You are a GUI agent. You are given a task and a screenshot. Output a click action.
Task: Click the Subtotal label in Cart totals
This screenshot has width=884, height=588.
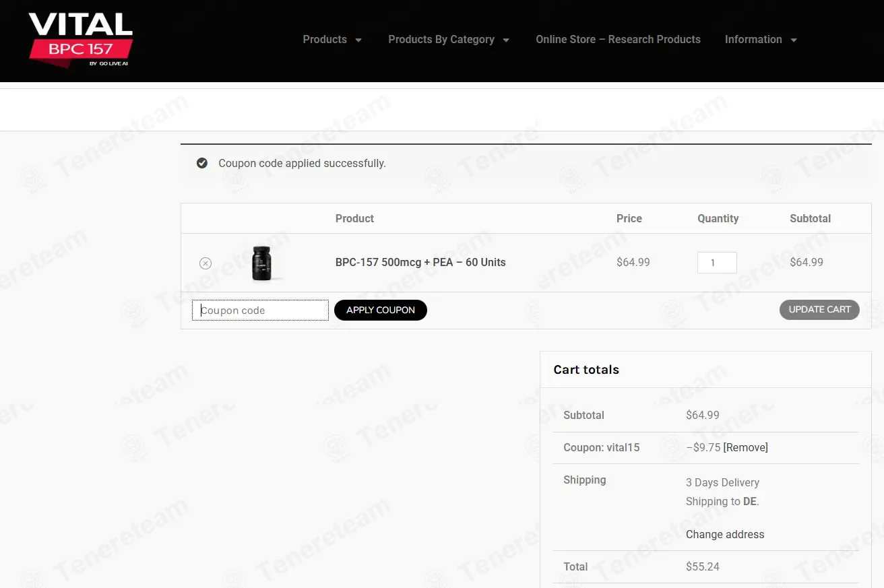coord(584,416)
